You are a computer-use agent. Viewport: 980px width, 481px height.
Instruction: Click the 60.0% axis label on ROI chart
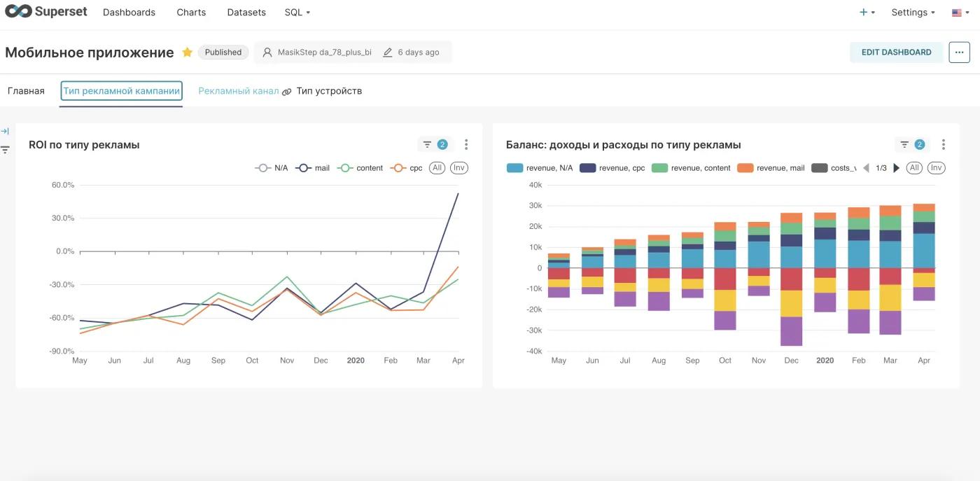pos(63,185)
